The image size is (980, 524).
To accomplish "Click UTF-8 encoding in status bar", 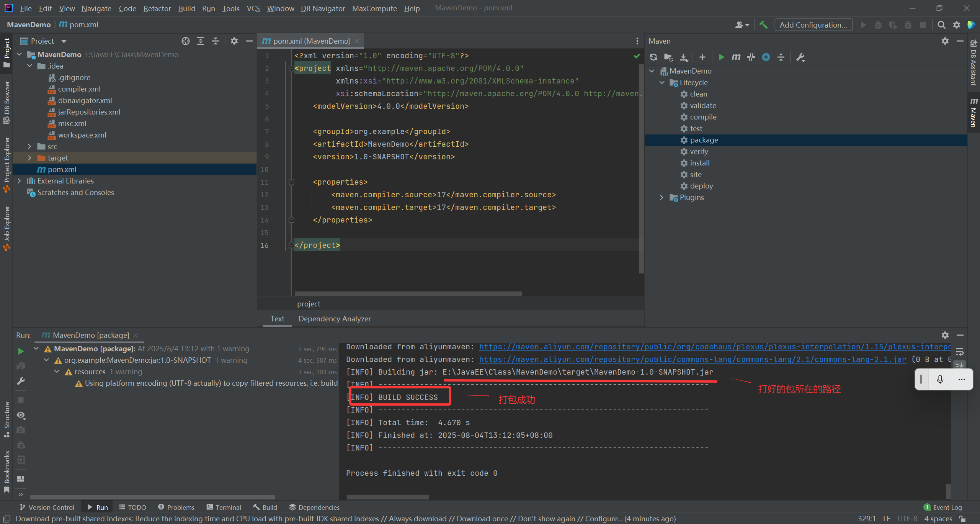I will pos(907,519).
